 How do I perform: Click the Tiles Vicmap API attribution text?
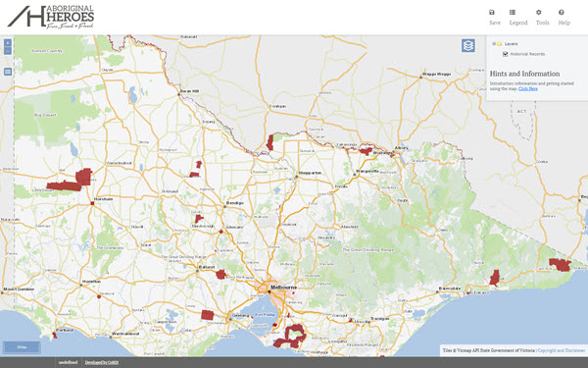489,350
